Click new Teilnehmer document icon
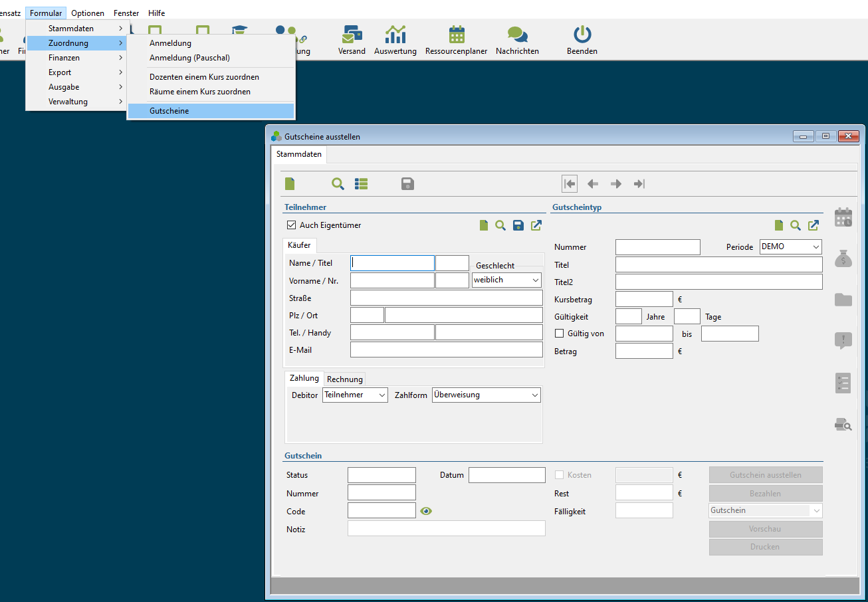The image size is (868, 602). pyautogui.click(x=484, y=226)
